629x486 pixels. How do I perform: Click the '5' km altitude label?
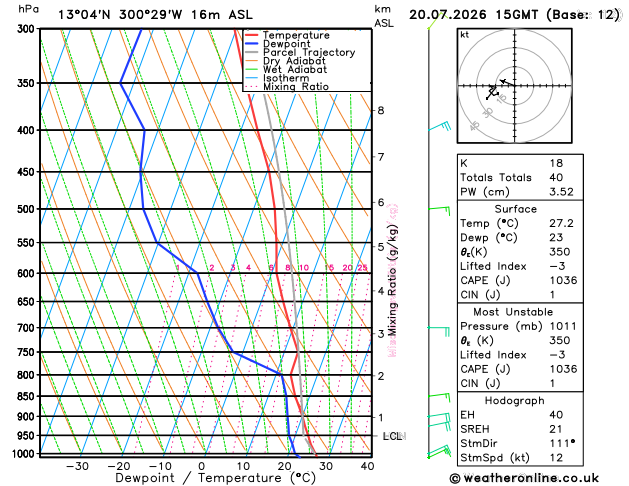click(381, 247)
